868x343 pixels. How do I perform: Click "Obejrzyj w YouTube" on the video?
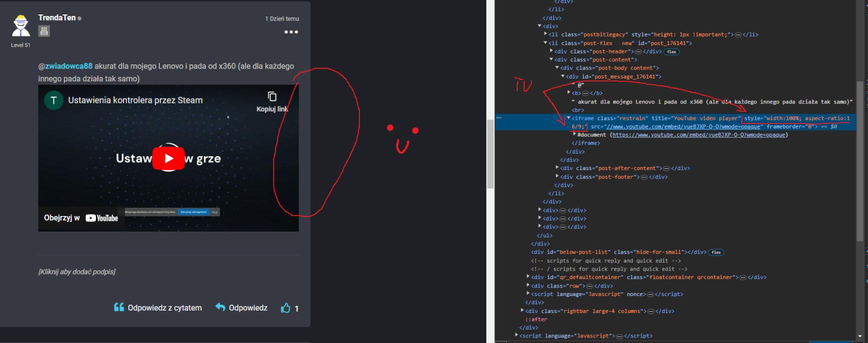pyautogui.click(x=81, y=218)
